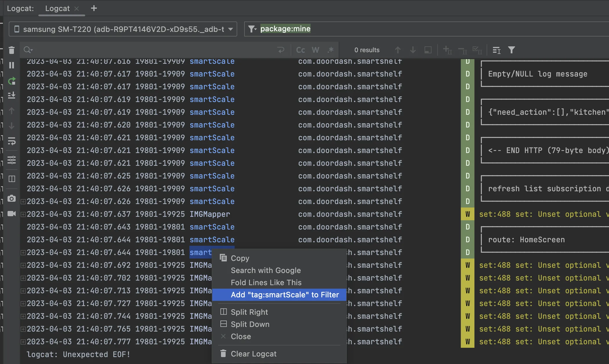Toggle Soft-Wrap icon in the sidebar

12,141
